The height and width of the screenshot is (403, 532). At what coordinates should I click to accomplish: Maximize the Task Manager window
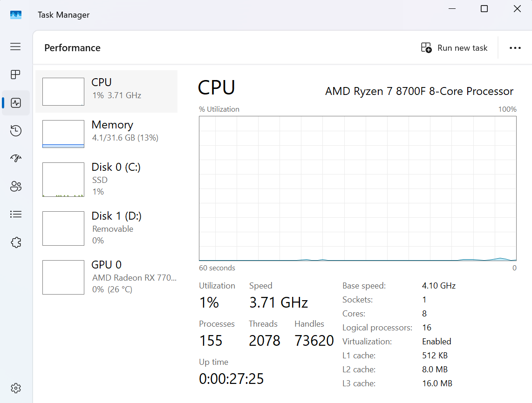pyautogui.click(x=484, y=9)
